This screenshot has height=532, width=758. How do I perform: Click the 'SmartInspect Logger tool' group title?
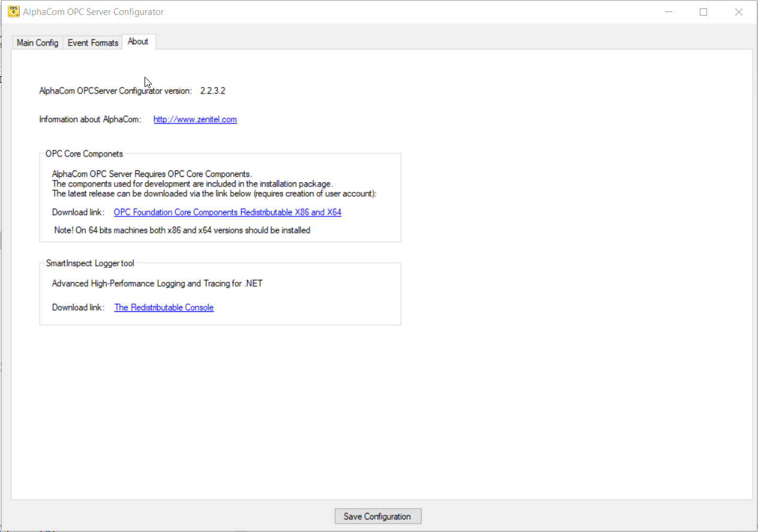click(x=91, y=263)
